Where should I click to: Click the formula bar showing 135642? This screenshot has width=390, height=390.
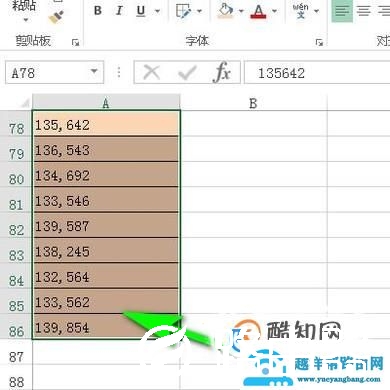click(317, 72)
